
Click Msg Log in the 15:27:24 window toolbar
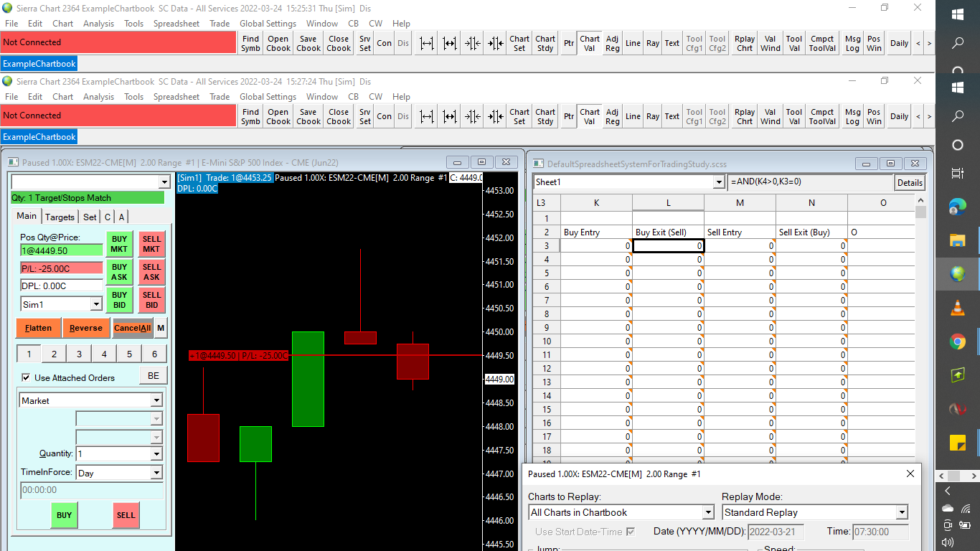click(x=852, y=116)
